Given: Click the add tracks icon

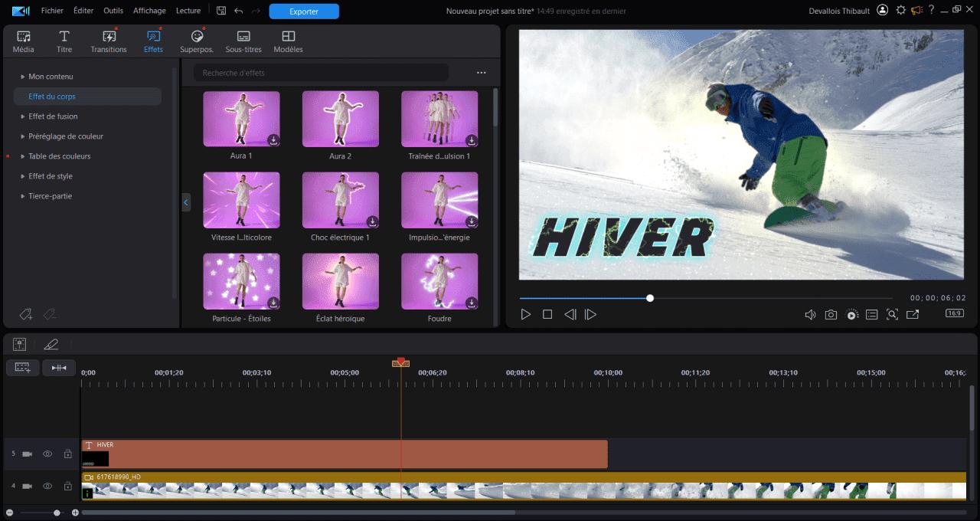Looking at the screenshot, I should tap(22, 368).
